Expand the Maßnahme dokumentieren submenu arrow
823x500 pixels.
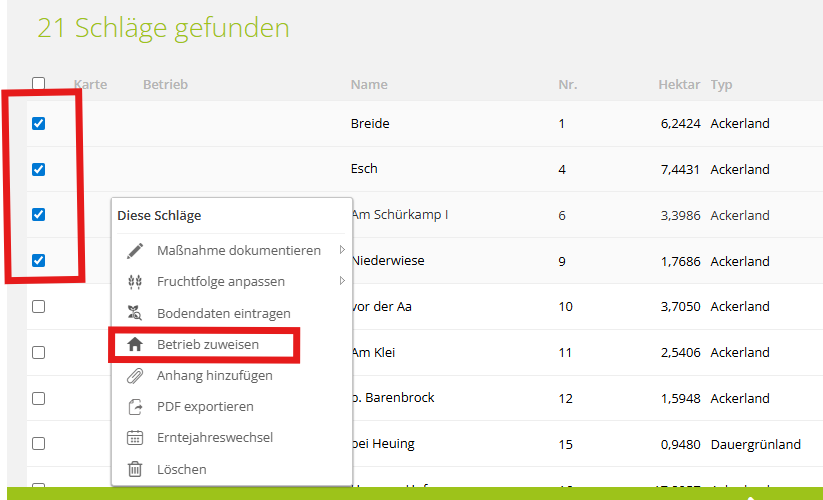[x=341, y=250]
